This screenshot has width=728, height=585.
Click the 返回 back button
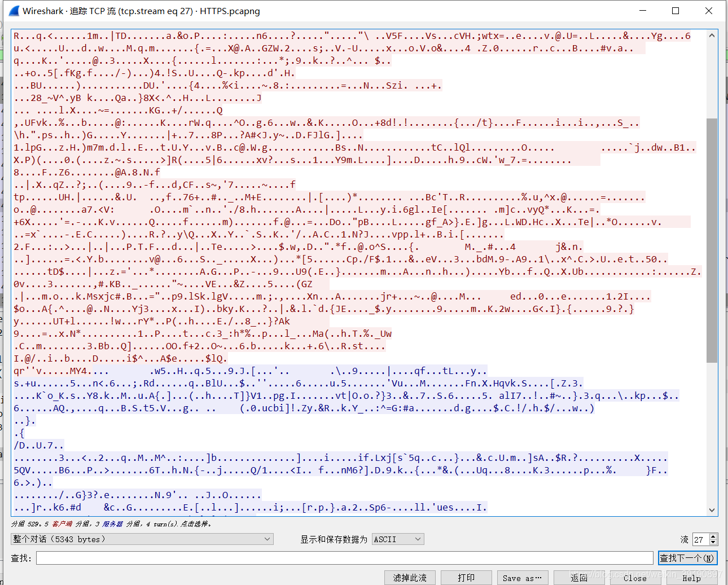point(579,578)
